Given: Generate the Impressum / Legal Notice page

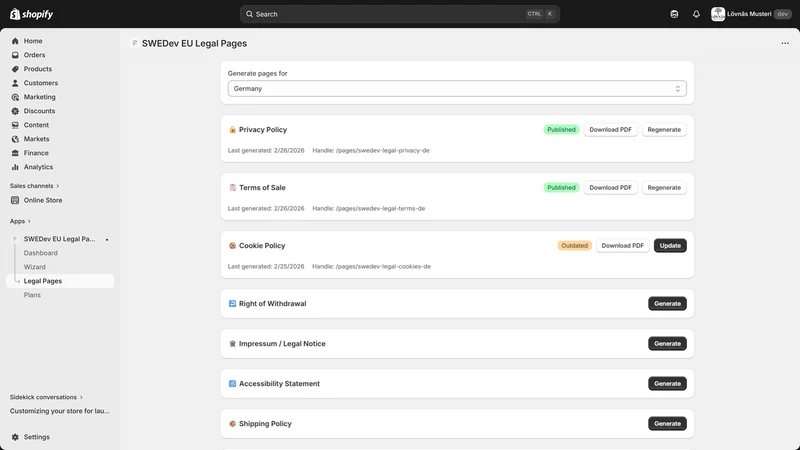Looking at the screenshot, I should (667, 343).
